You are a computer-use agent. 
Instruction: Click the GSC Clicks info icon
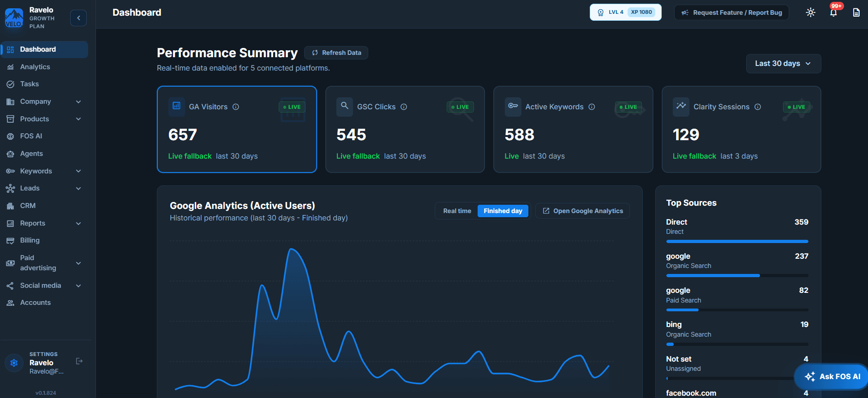tap(404, 107)
